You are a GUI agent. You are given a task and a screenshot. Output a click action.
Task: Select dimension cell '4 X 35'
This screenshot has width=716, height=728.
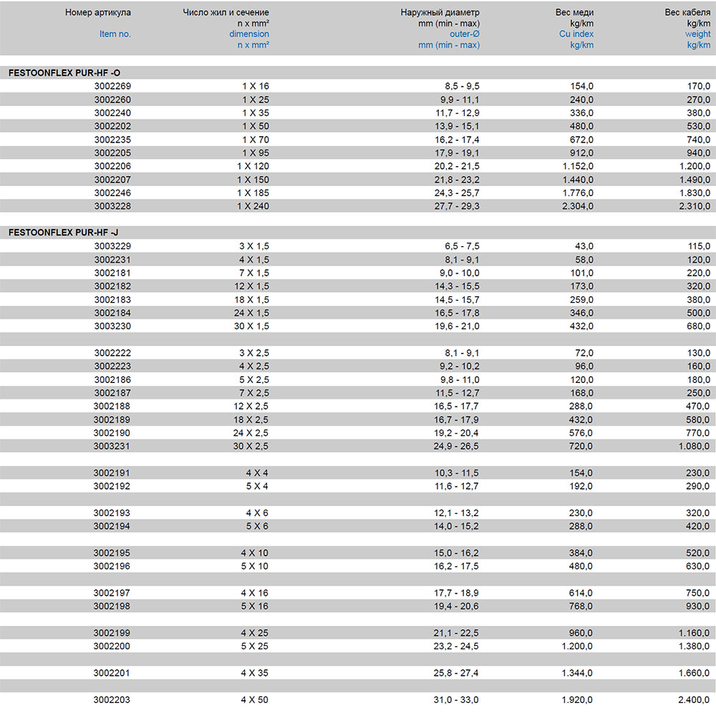point(254,673)
